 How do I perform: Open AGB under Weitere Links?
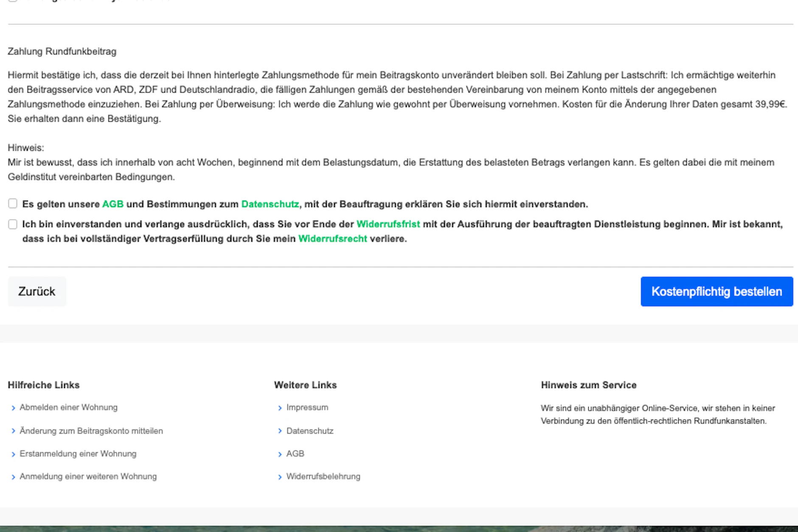pos(295,453)
